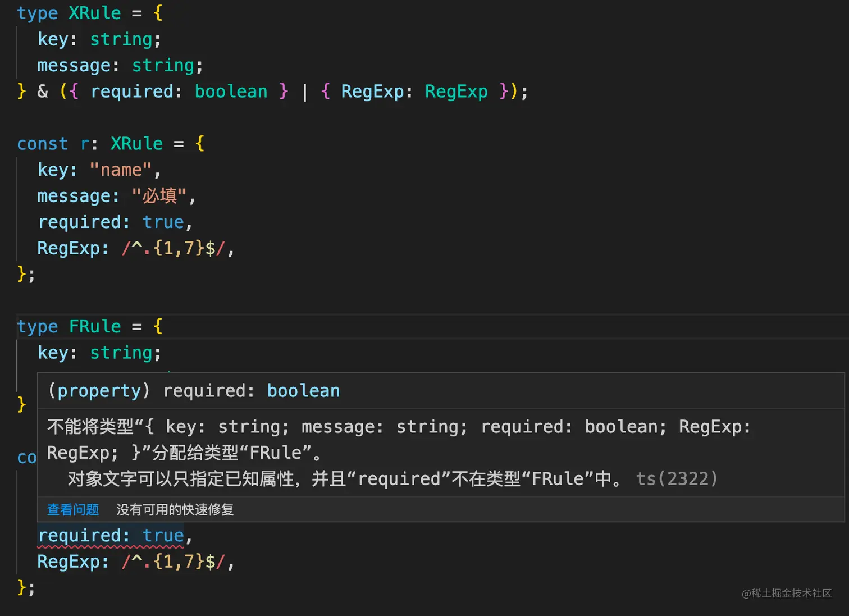Click the "required: boolean" union member in XRule
The image size is (849, 616).
tap(179, 92)
